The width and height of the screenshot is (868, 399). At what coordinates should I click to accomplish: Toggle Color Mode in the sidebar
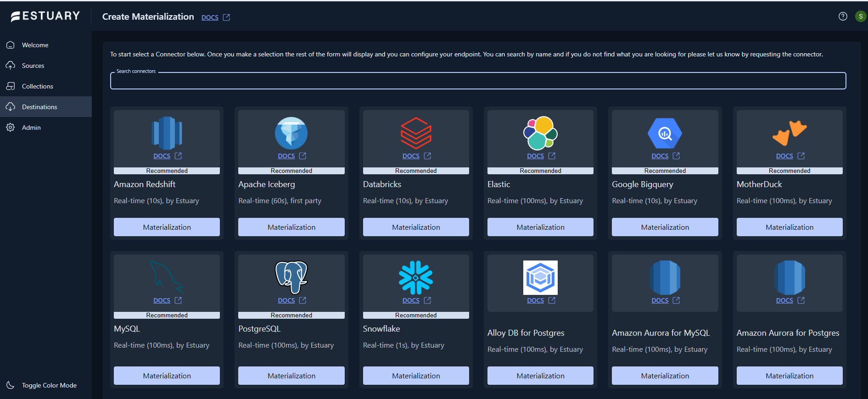(x=46, y=385)
